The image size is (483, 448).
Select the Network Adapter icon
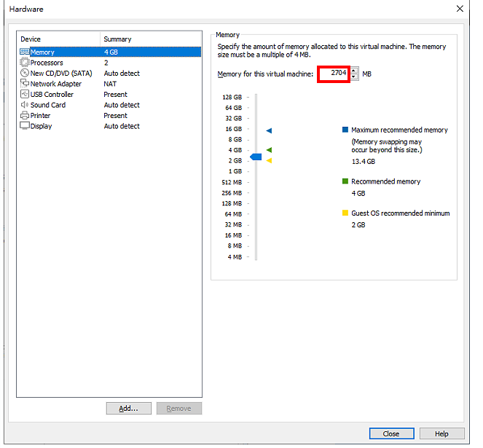tap(24, 84)
